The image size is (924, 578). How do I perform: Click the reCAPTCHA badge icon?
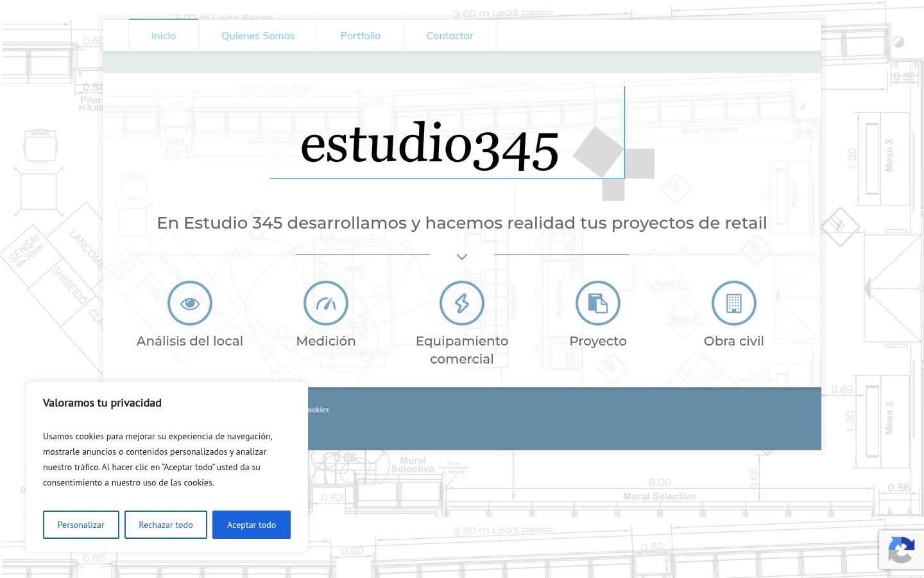point(901,550)
